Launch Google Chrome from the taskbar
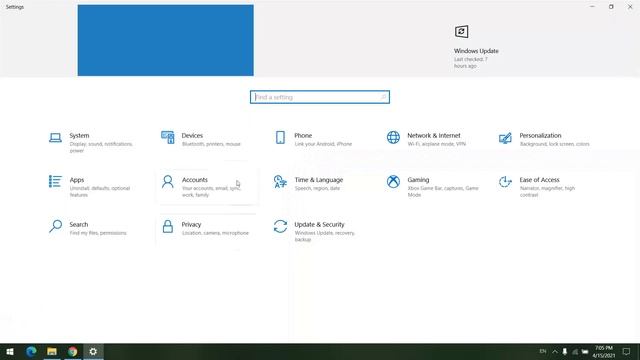 tap(73, 351)
